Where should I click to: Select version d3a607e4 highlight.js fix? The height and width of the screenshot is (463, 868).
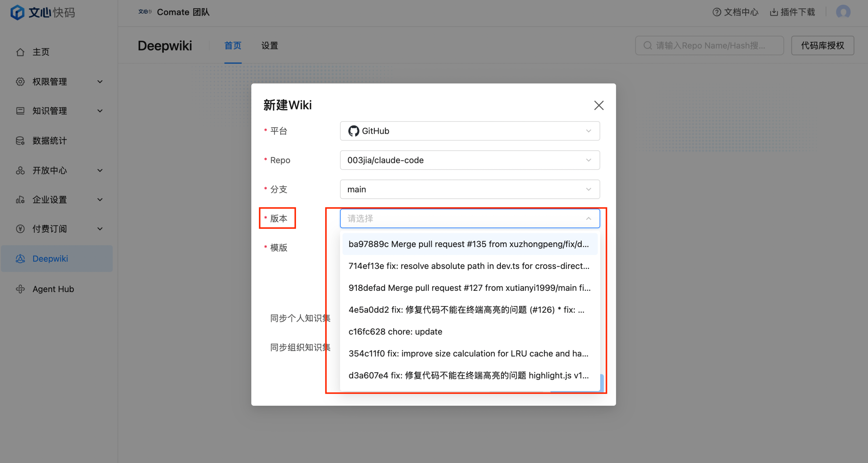[470, 375]
